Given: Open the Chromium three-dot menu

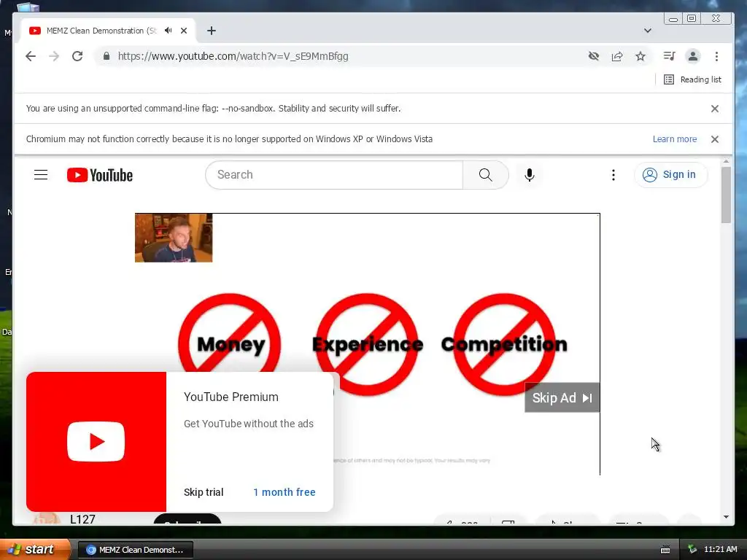Looking at the screenshot, I should [x=716, y=56].
